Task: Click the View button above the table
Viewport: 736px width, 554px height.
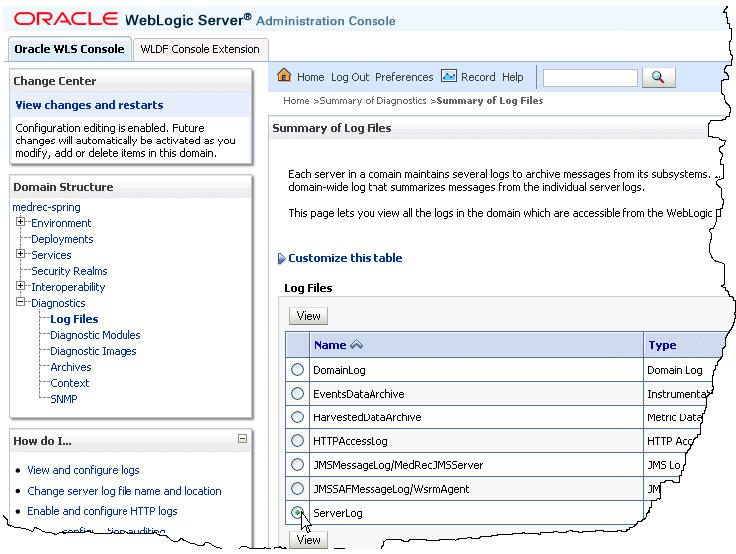Action: tap(308, 316)
